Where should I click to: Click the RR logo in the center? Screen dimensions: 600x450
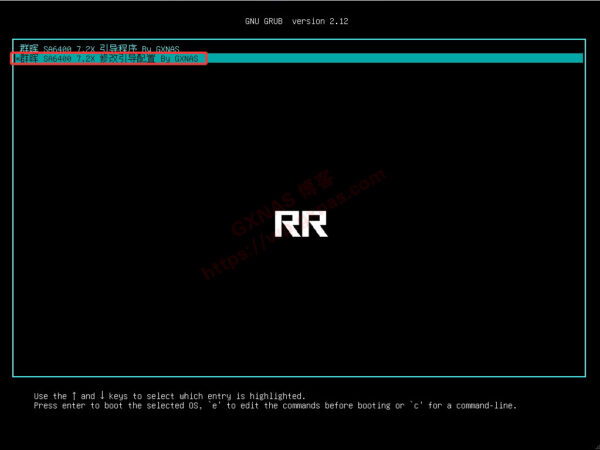pyautogui.click(x=300, y=223)
